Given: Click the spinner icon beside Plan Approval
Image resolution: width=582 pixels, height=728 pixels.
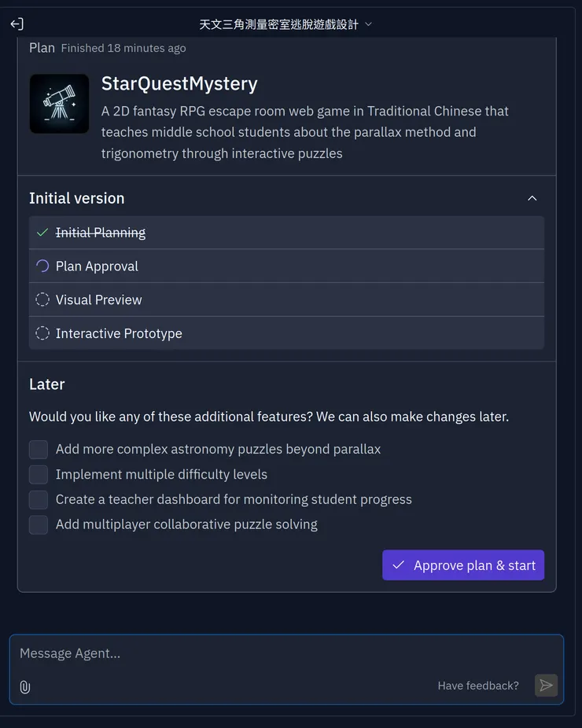Looking at the screenshot, I should [x=42, y=267].
